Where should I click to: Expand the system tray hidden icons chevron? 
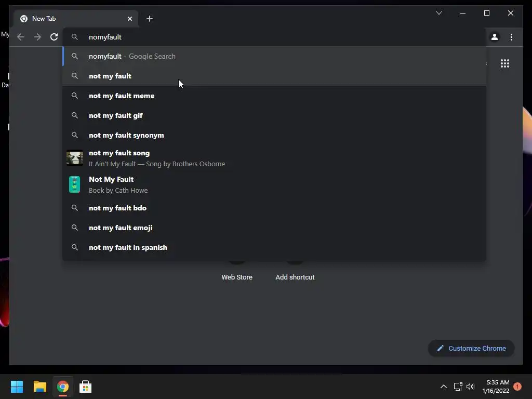pos(444,387)
